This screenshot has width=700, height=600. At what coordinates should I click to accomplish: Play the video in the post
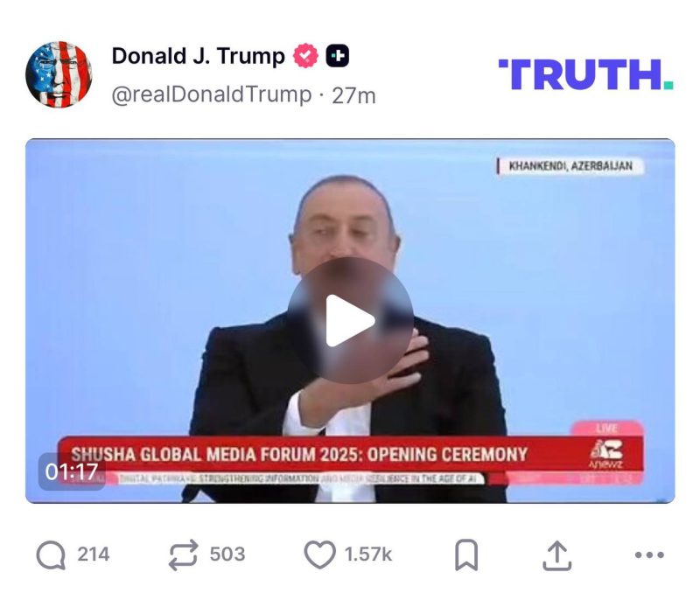tap(350, 320)
